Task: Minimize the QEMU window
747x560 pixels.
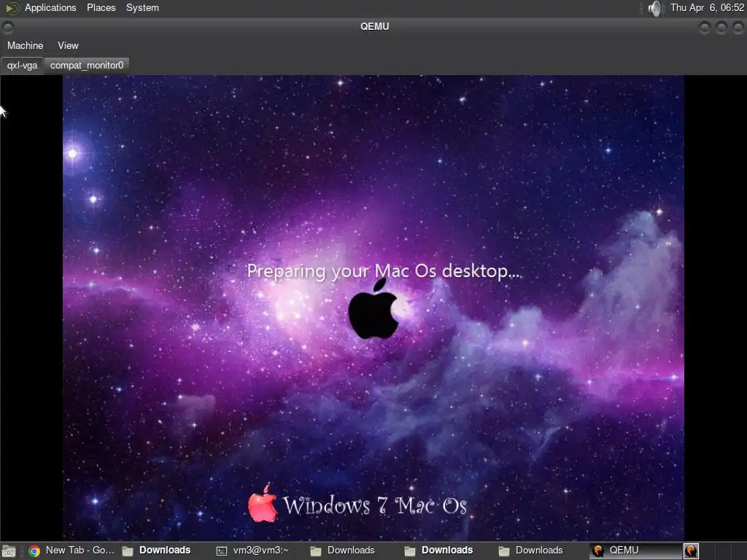Action: pos(705,28)
